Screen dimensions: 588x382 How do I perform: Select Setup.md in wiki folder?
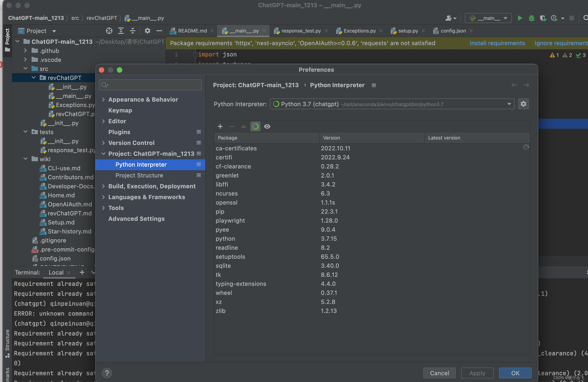[61, 222]
